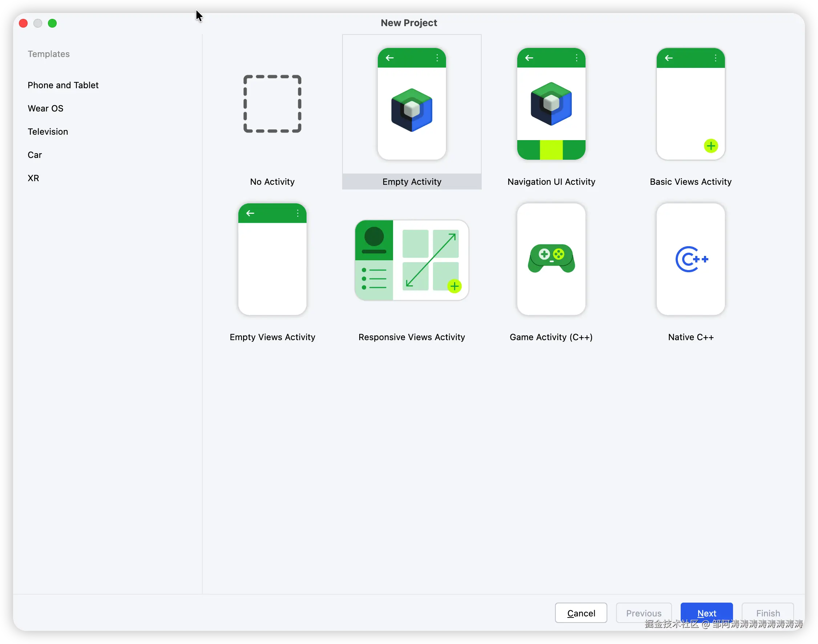The image size is (818, 644).
Task: Pick the Navigation UI Activity template
Action: pyautogui.click(x=551, y=104)
